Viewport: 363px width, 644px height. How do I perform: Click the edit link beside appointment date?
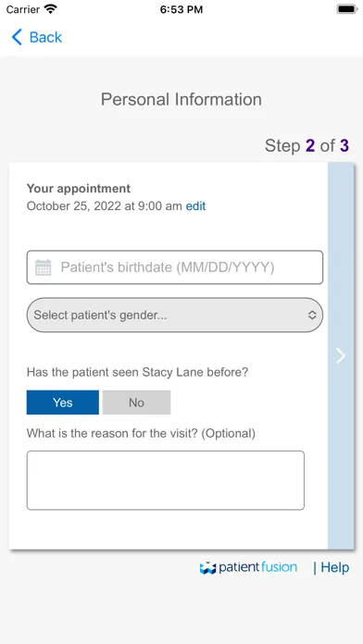(195, 205)
